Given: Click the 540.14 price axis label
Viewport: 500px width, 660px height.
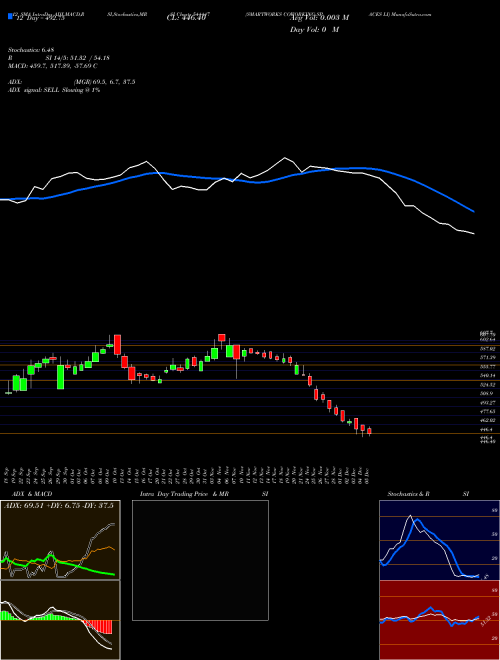Looking at the screenshot, I should [487, 375].
